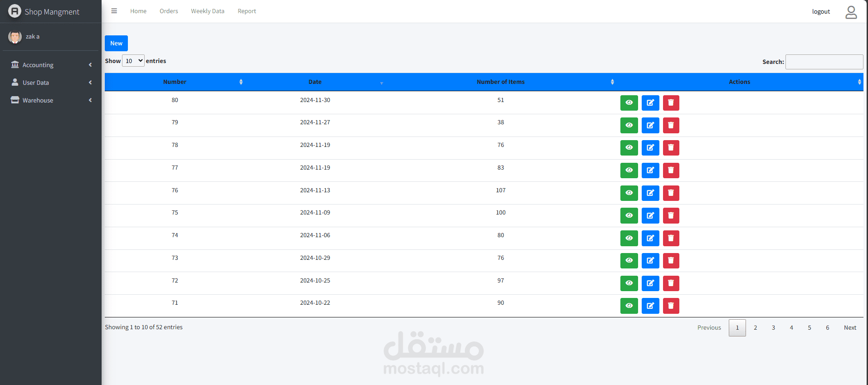Edit order number 80
Image resolution: width=868 pixels, height=385 pixels.
coord(650,103)
